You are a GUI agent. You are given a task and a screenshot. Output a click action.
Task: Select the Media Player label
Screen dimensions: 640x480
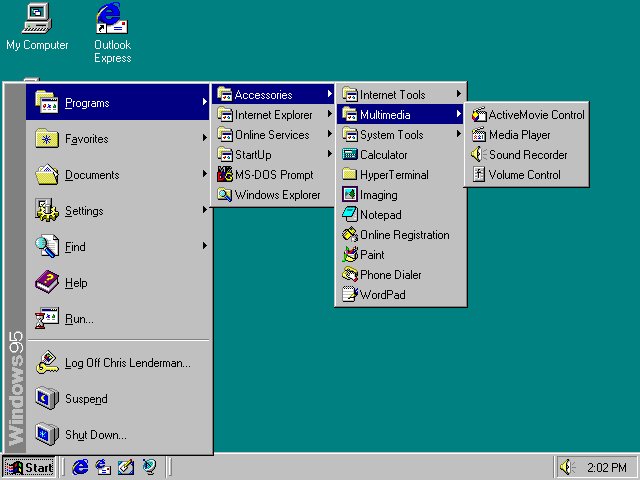(520, 135)
